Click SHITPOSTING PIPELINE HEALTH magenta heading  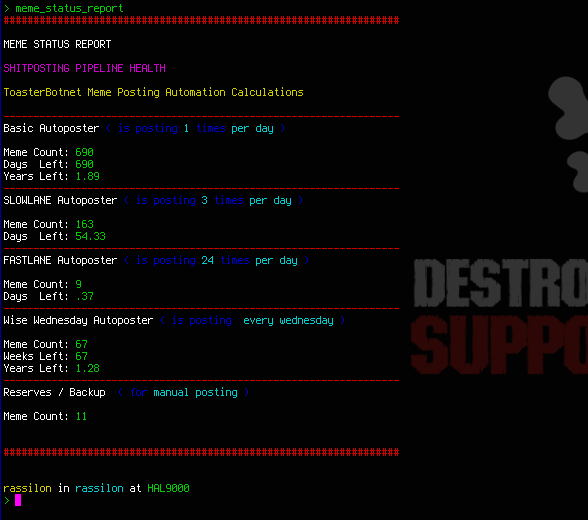[84, 68]
